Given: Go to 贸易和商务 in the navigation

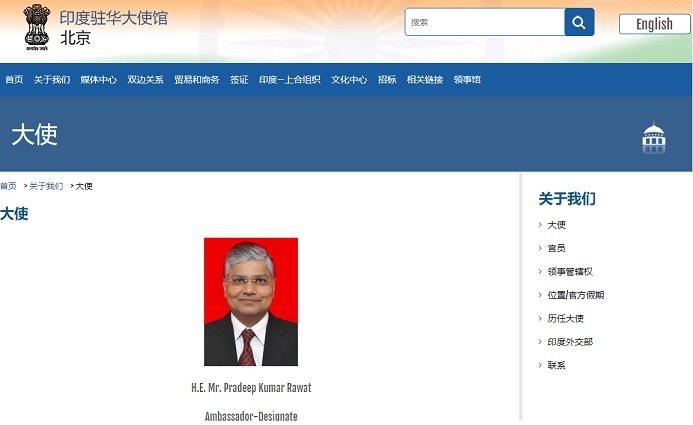Looking at the screenshot, I should click(196, 80).
